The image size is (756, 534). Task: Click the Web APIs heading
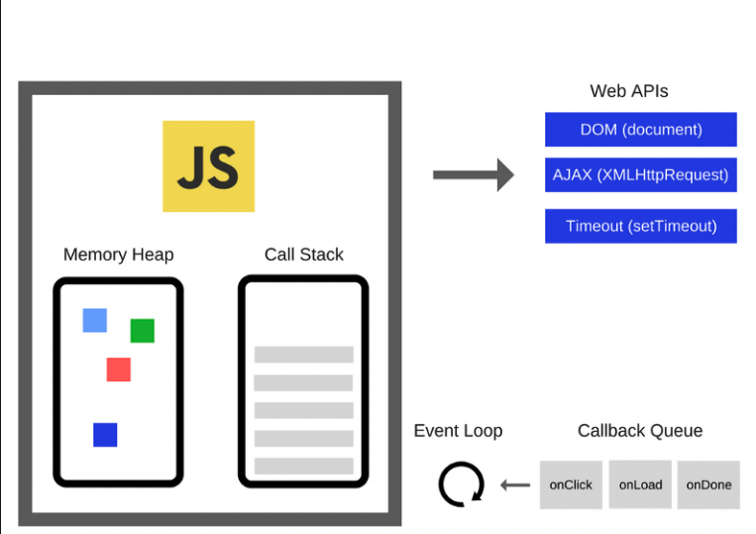coord(629,91)
